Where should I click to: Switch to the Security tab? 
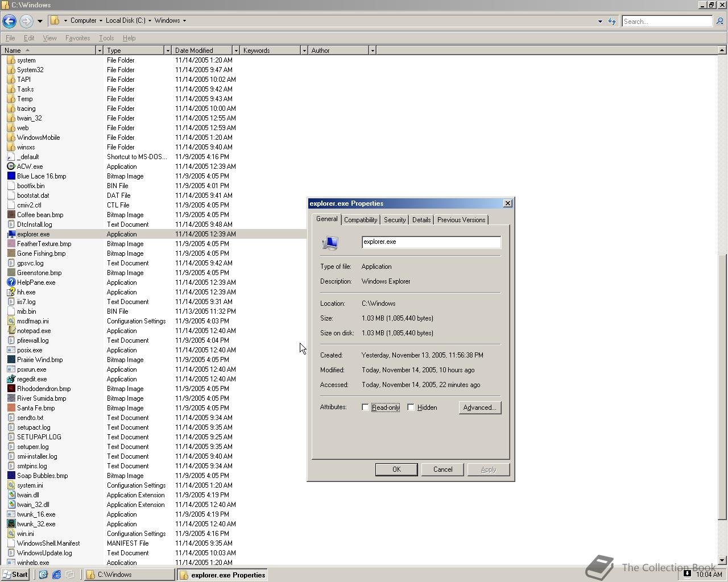click(x=395, y=220)
